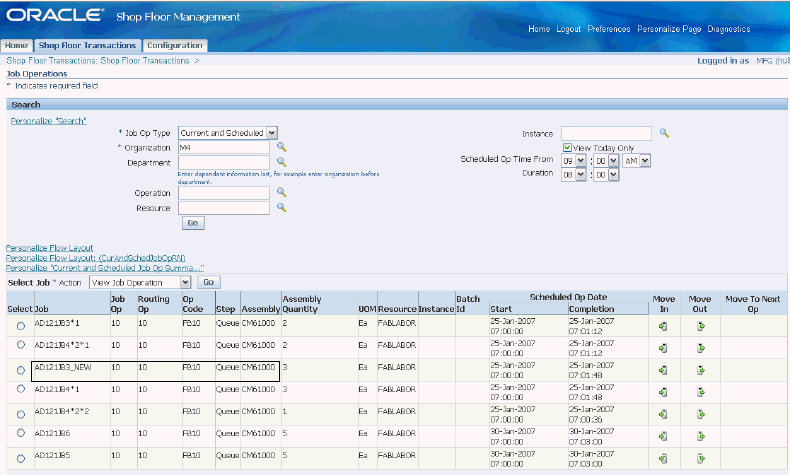Open Scheduled Op Time From hour dropdown
This screenshot has width=790, height=475.
click(574, 161)
